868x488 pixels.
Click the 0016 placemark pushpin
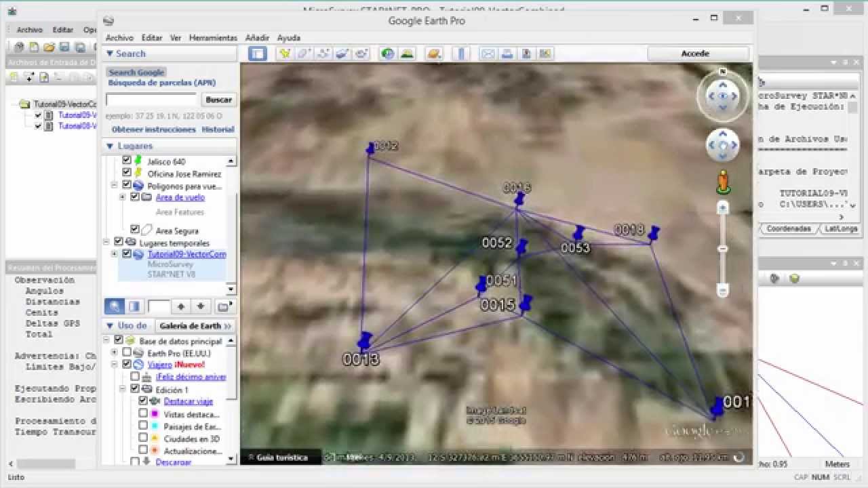point(519,199)
